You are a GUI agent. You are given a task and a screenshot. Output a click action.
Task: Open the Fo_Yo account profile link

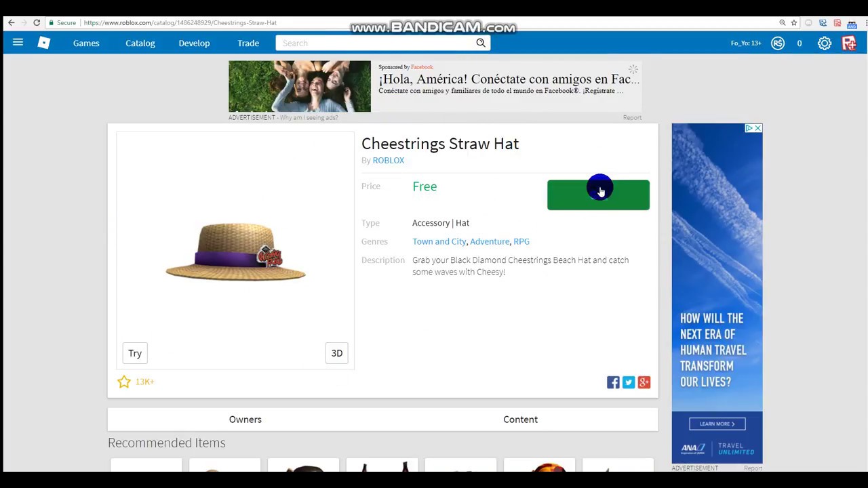(x=746, y=43)
